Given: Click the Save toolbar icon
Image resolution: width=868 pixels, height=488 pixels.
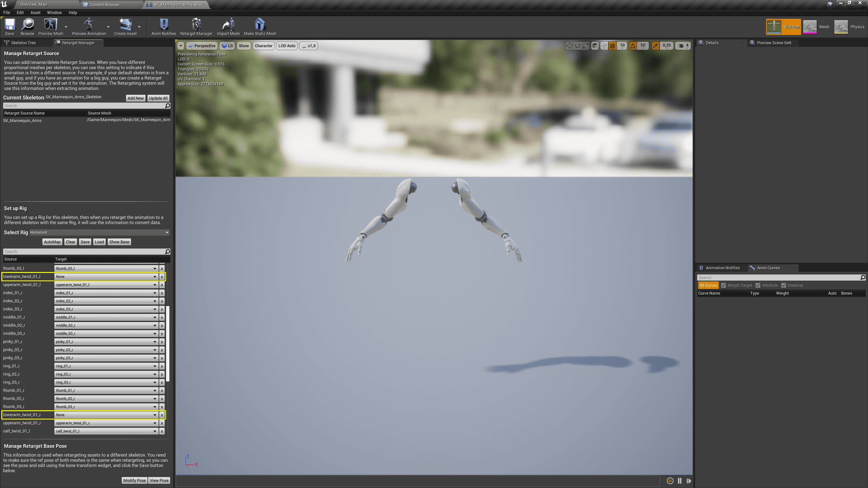Looking at the screenshot, I should coord(9,26).
